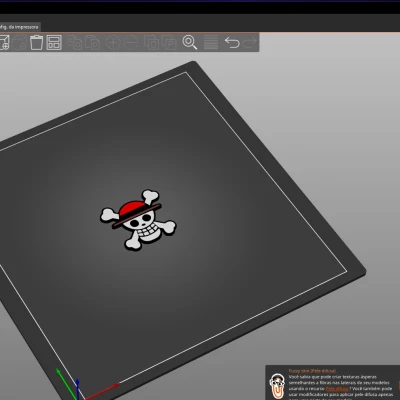Click the 'Fuzzy skin (Pele difusa)' hint title

[312, 371]
